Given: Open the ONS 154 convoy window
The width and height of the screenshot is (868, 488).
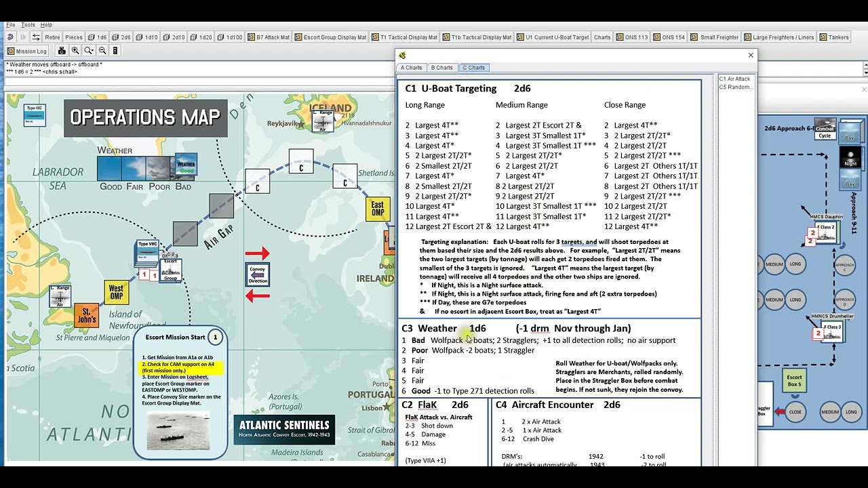Looking at the screenshot, I should (669, 37).
